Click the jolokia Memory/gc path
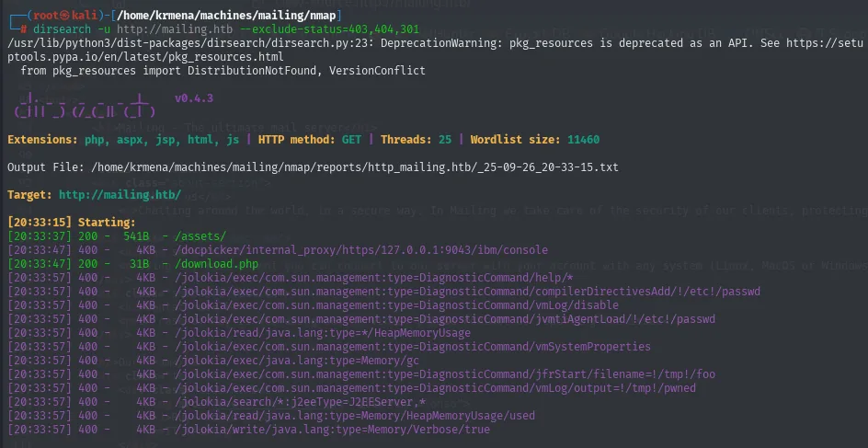 [297, 361]
